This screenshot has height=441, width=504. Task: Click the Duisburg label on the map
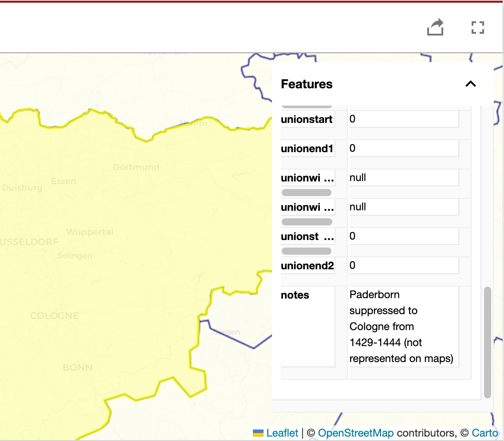(22, 188)
